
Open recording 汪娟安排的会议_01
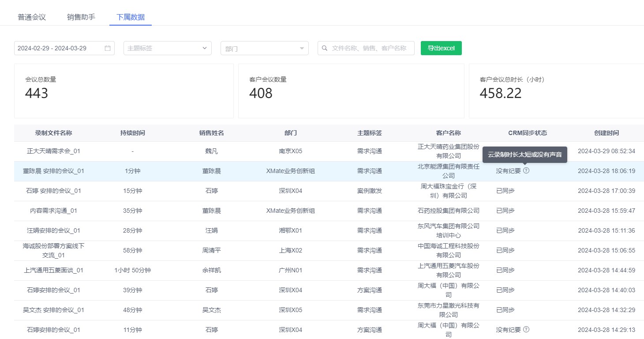pyautogui.click(x=54, y=230)
